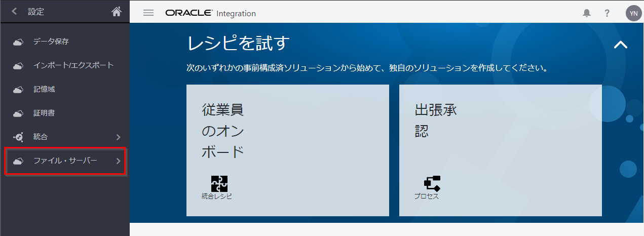Open the YN user avatar menu
The image size is (644, 236).
pos(633,13)
